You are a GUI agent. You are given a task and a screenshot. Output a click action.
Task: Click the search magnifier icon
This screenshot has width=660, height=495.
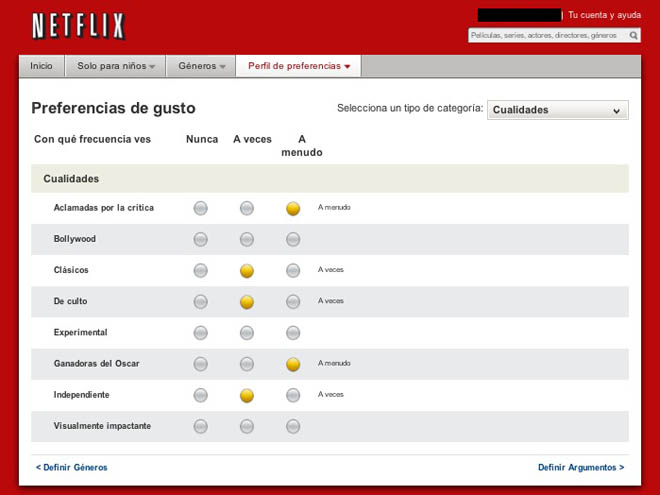(634, 35)
